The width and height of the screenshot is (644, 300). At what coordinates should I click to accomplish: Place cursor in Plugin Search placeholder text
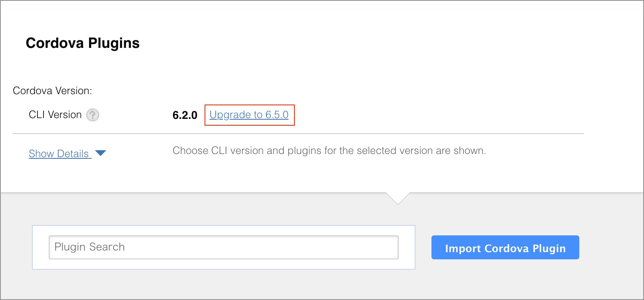pos(89,247)
